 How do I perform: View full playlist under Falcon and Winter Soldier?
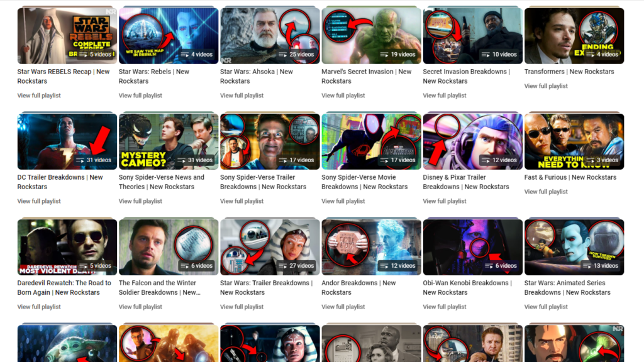pyautogui.click(x=140, y=307)
